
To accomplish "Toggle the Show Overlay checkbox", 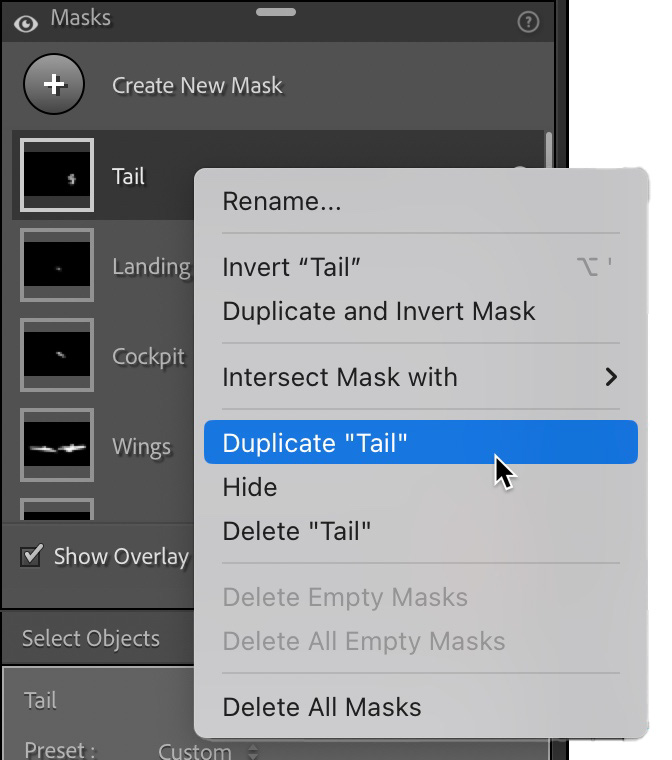I will click(32, 556).
